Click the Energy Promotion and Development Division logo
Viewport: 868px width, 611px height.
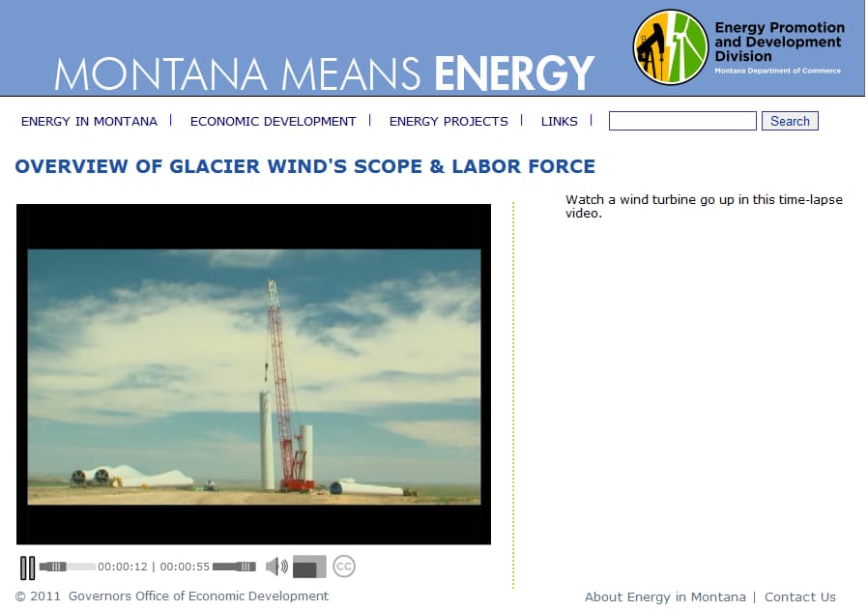(671, 46)
